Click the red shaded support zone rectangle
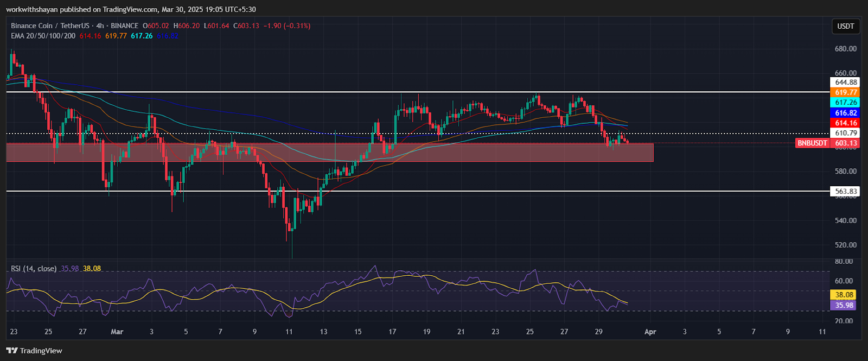 click(325, 153)
